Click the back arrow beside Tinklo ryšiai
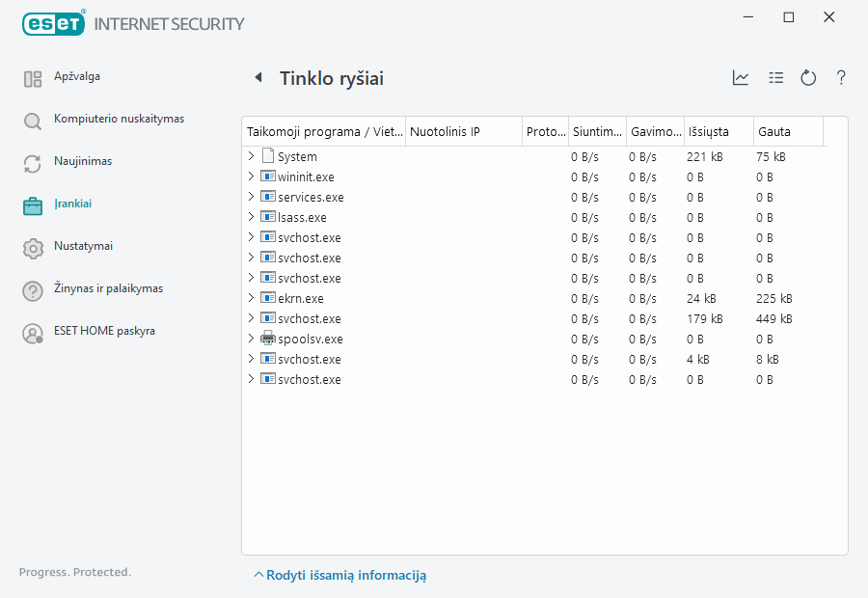Viewport: 868px width, 598px height. pyautogui.click(x=258, y=78)
